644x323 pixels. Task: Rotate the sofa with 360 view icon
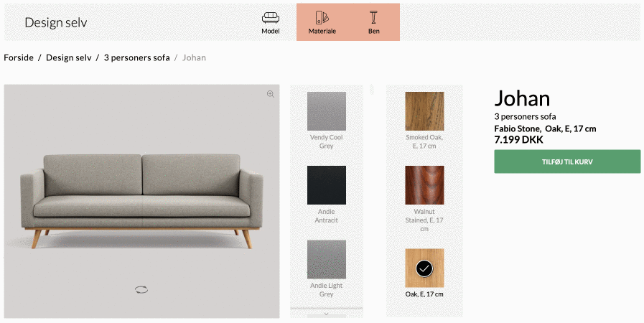(141, 290)
